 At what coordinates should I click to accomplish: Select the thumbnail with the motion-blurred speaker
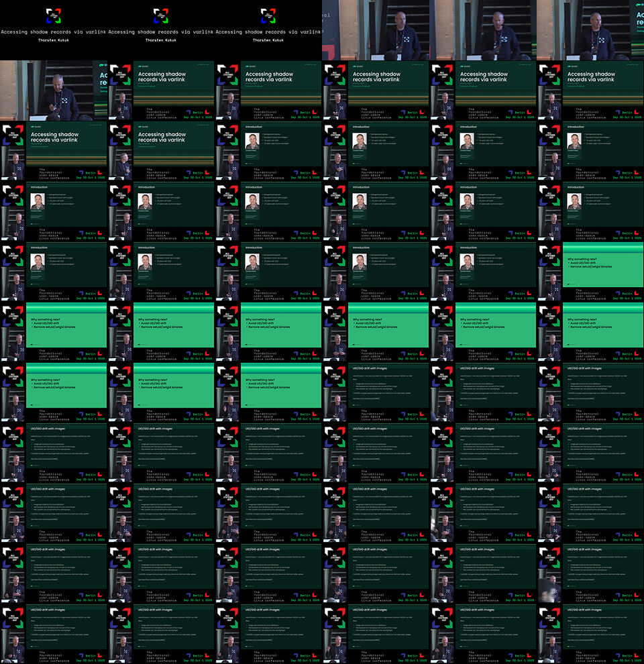pyautogui.click(x=590, y=573)
